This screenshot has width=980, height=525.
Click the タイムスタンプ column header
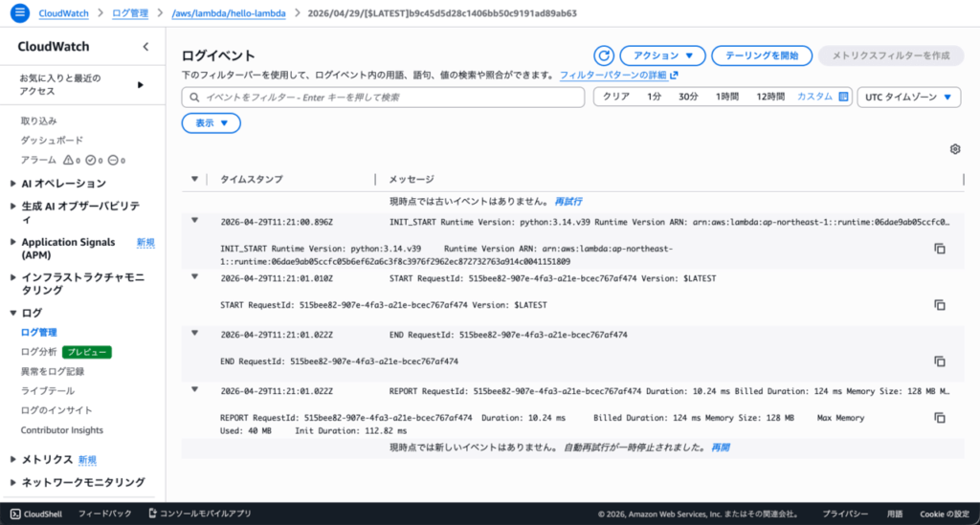pyautogui.click(x=252, y=179)
